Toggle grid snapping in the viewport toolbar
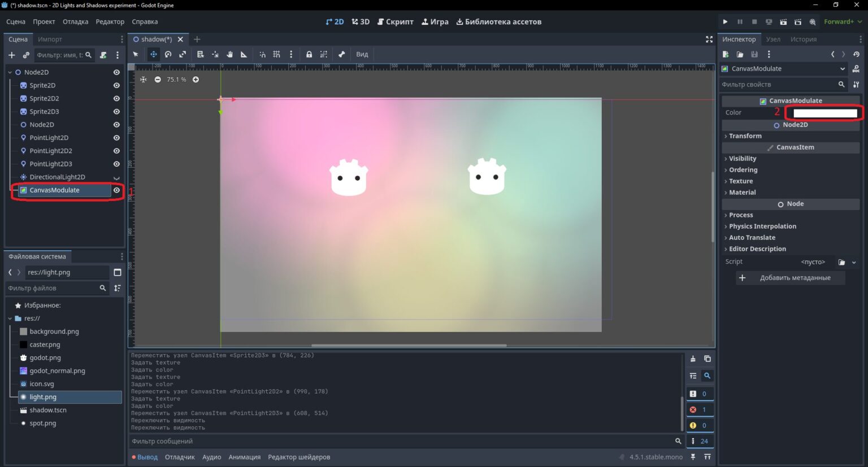The image size is (868, 467). point(276,54)
